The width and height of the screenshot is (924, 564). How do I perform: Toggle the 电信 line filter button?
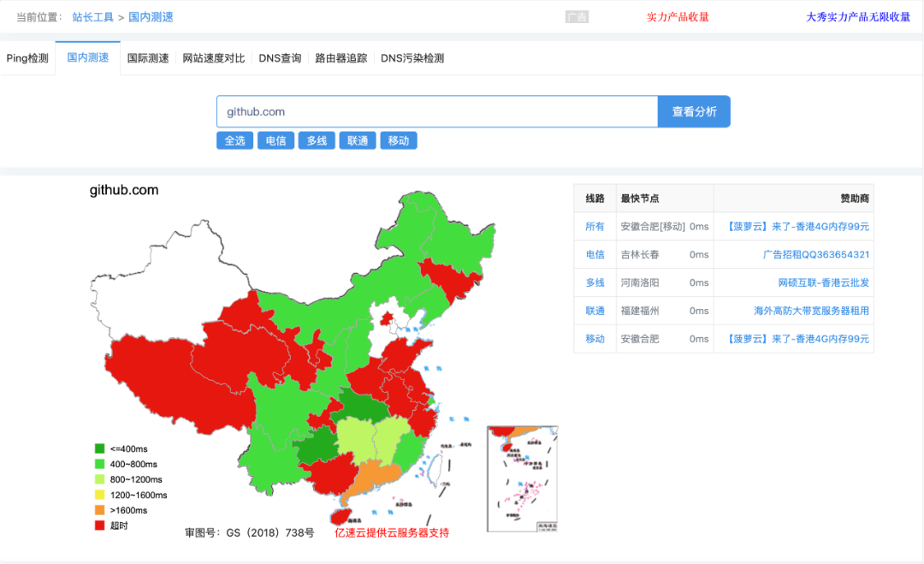pos(275,141)
